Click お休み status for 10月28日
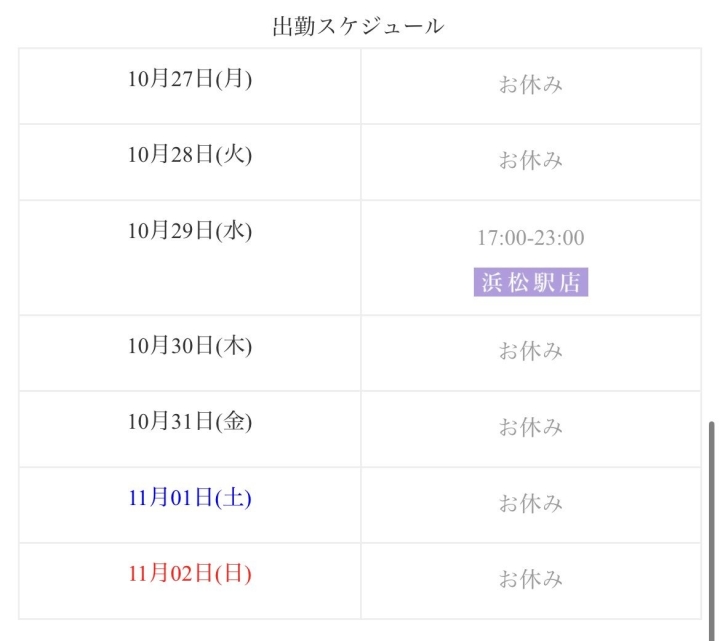 pyautogui.click(x=531, y=161)
